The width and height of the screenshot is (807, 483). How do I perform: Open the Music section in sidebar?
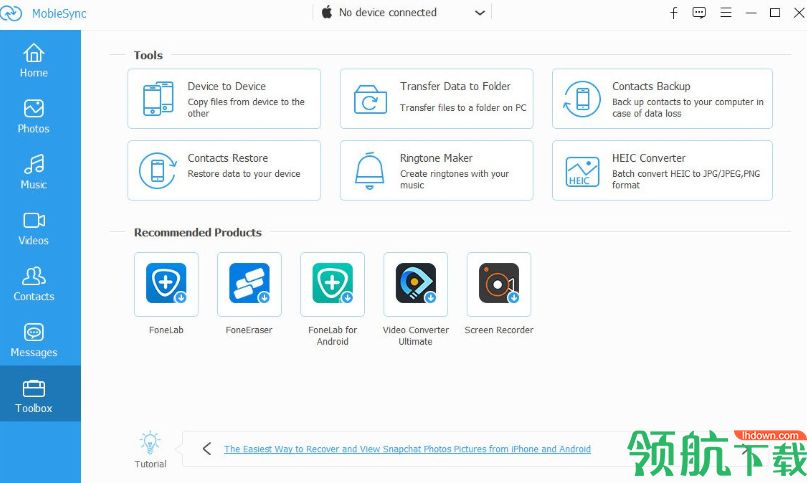[34, 172]
